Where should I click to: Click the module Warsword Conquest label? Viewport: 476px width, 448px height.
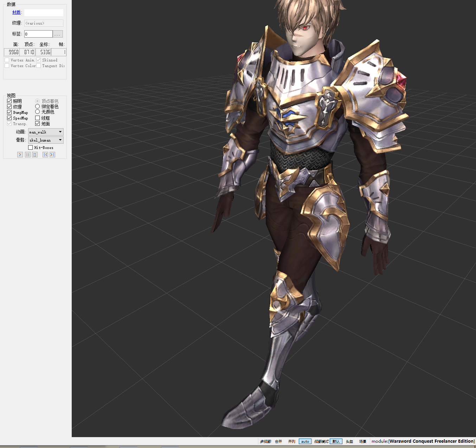click(x=423, y=441)
